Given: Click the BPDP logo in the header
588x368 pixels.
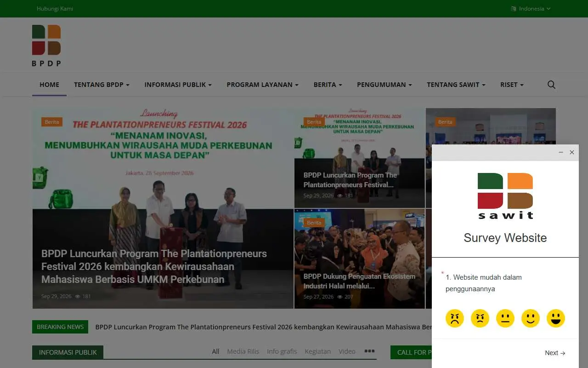Looking at the screenshot, I should point(46,46).
